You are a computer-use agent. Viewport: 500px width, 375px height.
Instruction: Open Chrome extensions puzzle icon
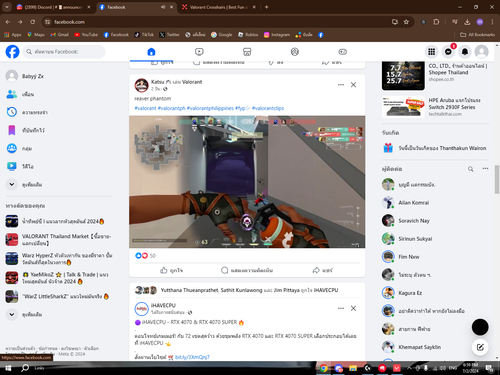click(436, 22)
